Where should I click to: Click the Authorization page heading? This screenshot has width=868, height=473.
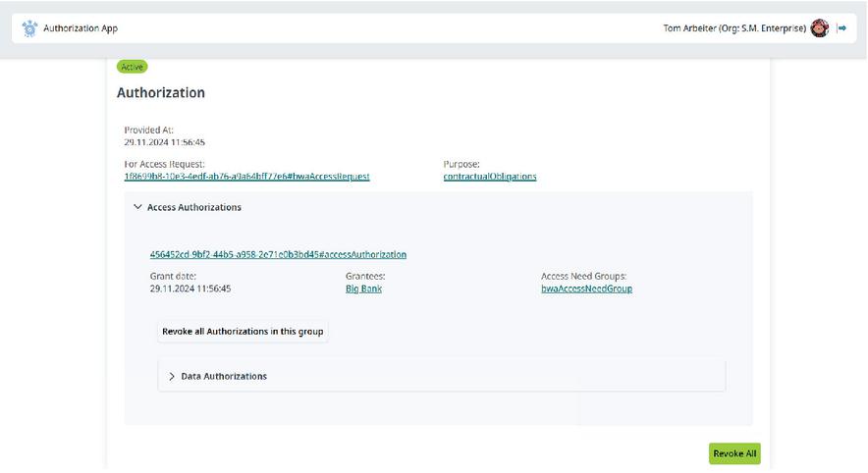[x=161, y=93]
